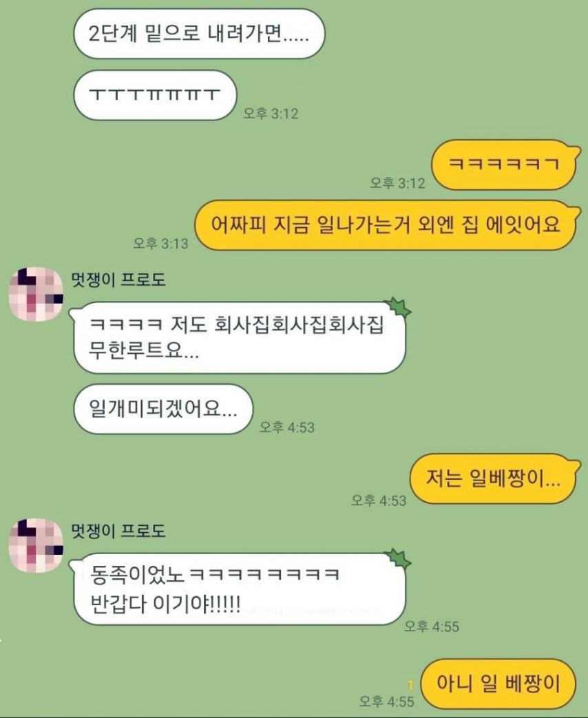Tap upper 멋쟁이 프로도 sender name
Screen dimensions: 588x718
[x=118, y=279]
